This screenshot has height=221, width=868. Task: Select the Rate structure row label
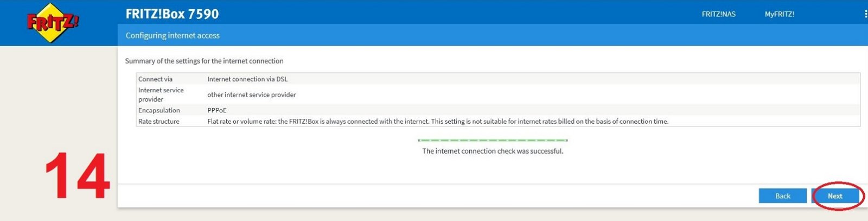coord(158,121)
